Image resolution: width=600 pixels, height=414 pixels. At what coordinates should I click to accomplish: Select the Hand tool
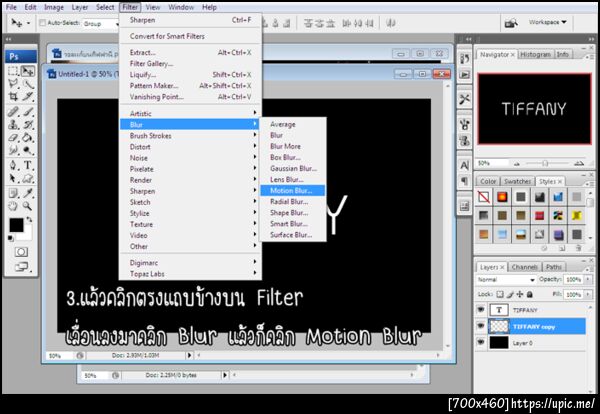pyautogui.click(x=13, y=206)
